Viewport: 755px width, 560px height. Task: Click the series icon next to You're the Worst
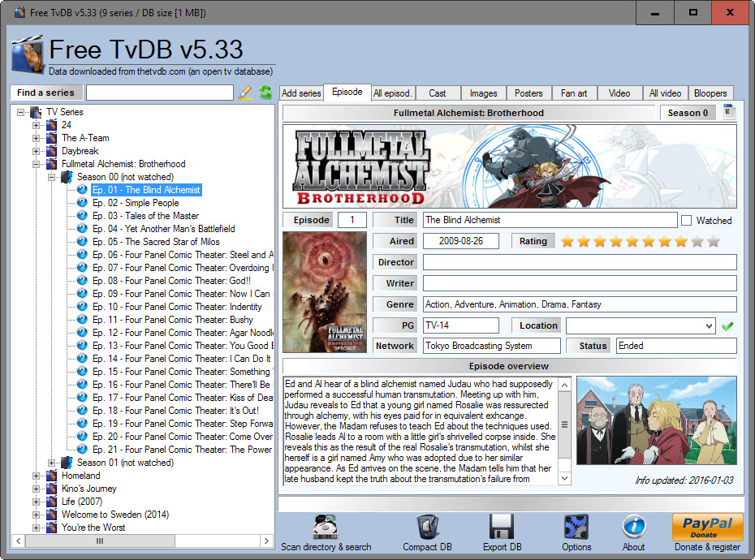click(51, 528)
